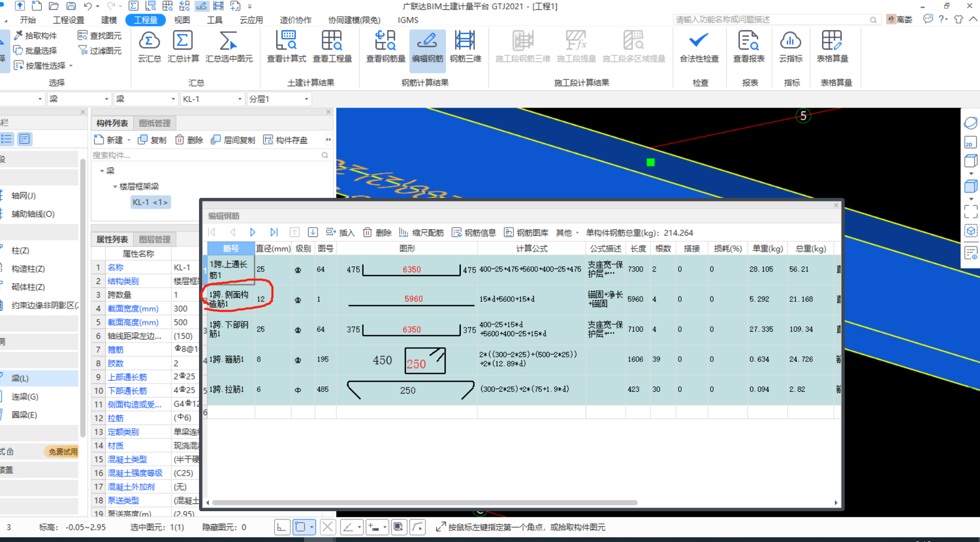Open 钢筋三维 rebar 3D view
980x542 pixels.
click(465, 47)
